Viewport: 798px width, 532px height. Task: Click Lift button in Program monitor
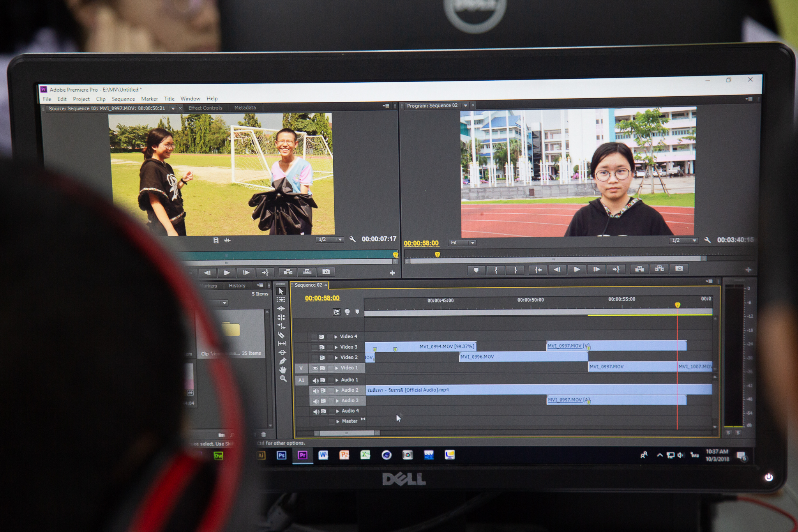coord(639,269)
